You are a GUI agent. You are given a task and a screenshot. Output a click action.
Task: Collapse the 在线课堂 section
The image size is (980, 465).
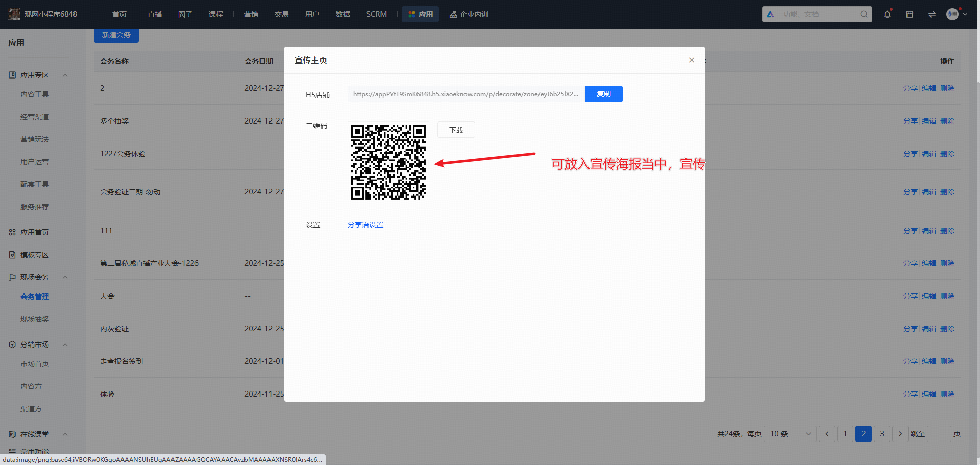[65, 434]
